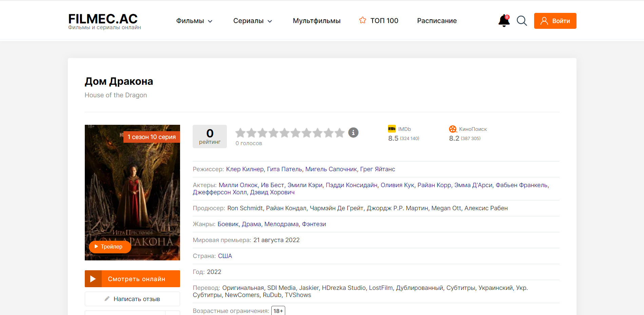
Task: Open director Клер Килнер link
Action: pyautogui.click(x=245, y=169)
